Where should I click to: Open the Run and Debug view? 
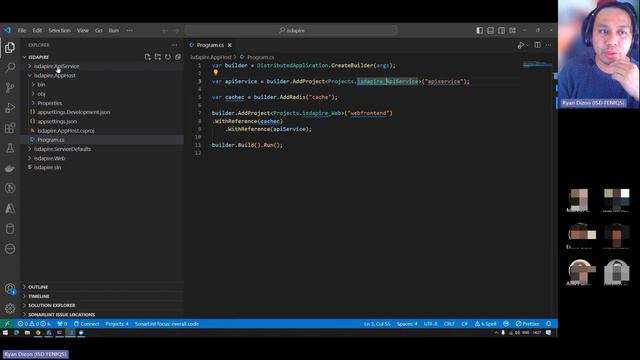tap(10, 108)
